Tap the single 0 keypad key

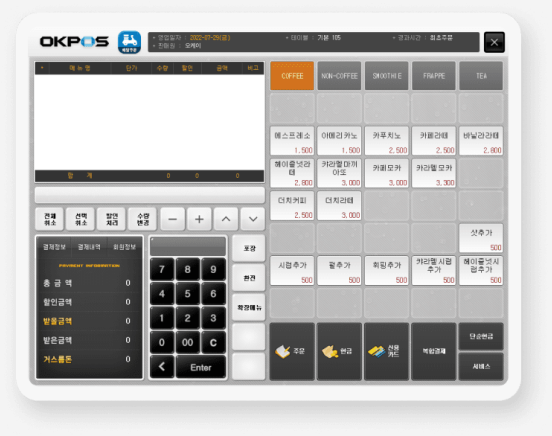162,342
